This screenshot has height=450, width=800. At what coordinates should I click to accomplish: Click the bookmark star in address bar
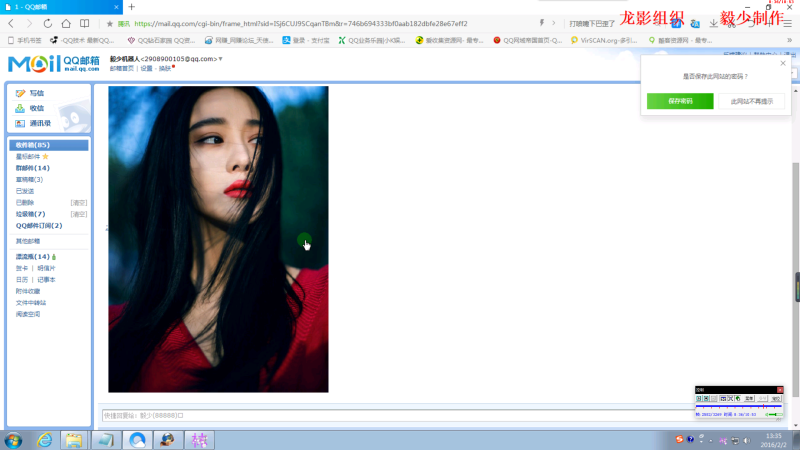coord(110,22)
